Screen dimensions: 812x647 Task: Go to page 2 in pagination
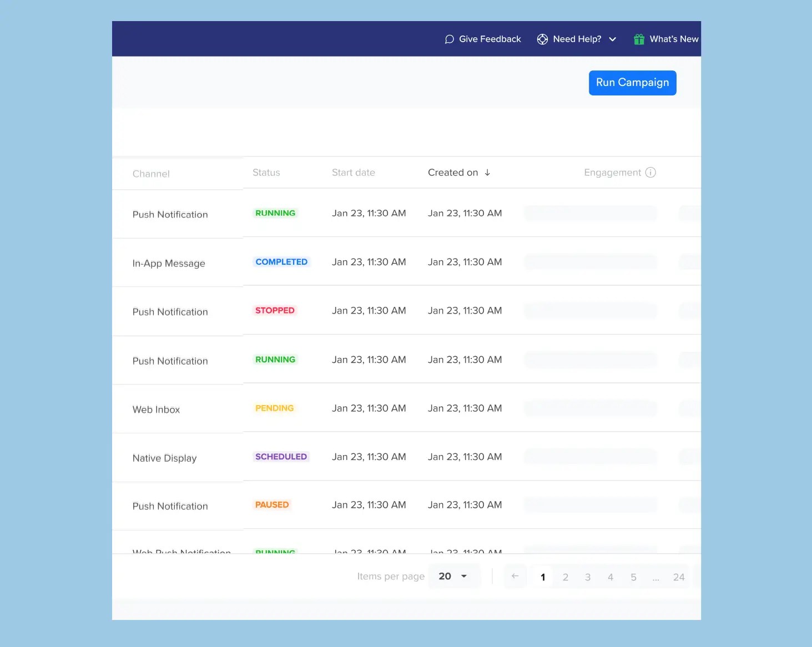click(x=566, y=577)
